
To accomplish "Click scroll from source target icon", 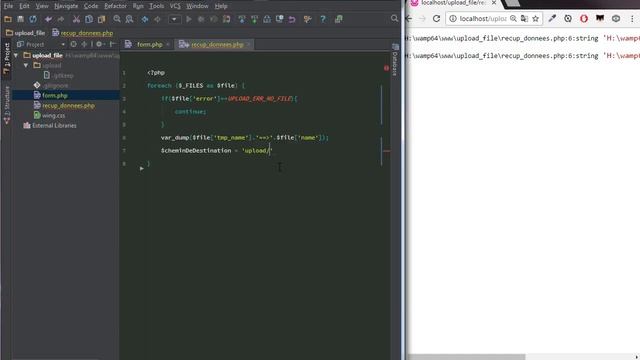I will (73, 44).
